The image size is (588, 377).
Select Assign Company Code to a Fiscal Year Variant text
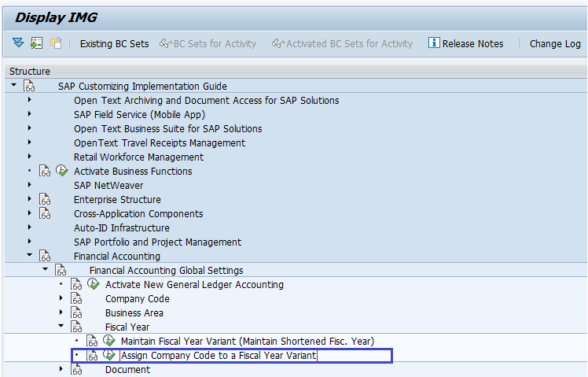(219, 356)
